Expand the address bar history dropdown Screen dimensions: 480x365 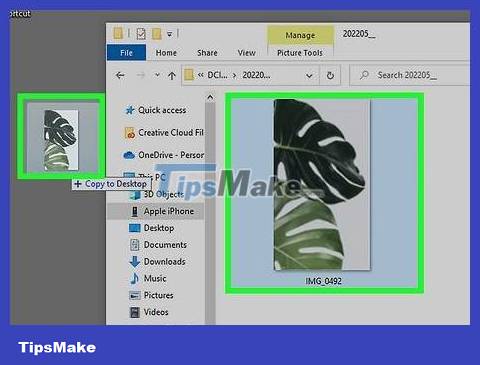click(x=309, y=76)
